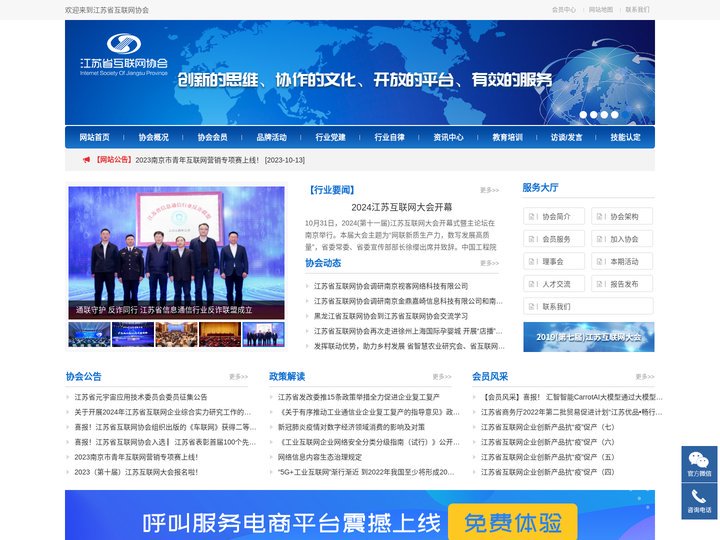Viewport: 720px width, 540px height.
Task: Open 黑龙江省互联网协会 exchange visit article
Action: 391,316
